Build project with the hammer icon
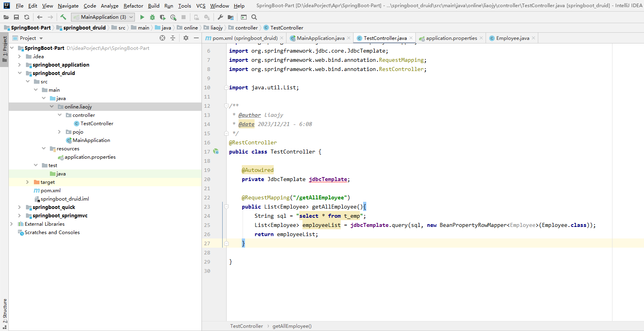The width and height of the screenshot is (644, 331). [63, 17]
